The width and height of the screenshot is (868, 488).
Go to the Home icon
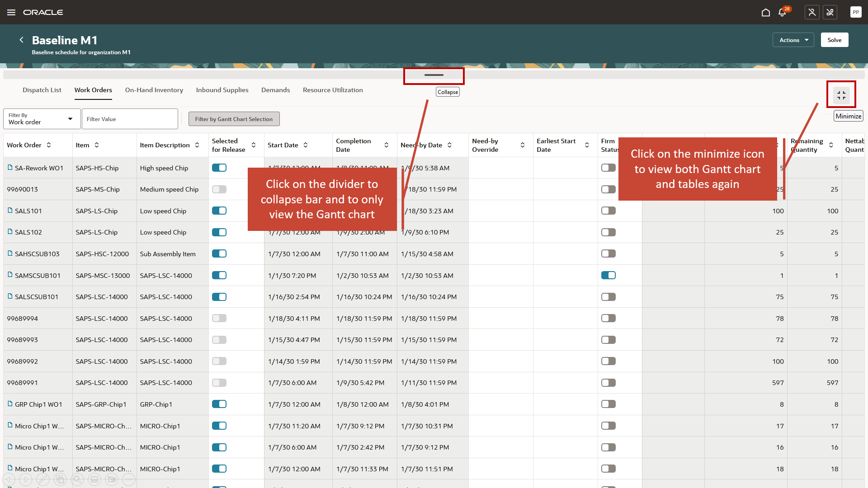point(765,12)
